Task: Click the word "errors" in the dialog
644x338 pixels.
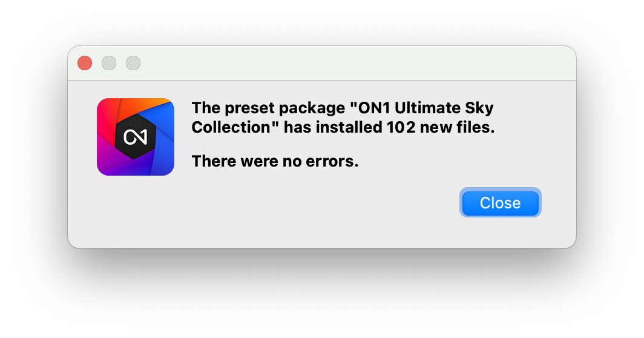Action: click(332, 162)
